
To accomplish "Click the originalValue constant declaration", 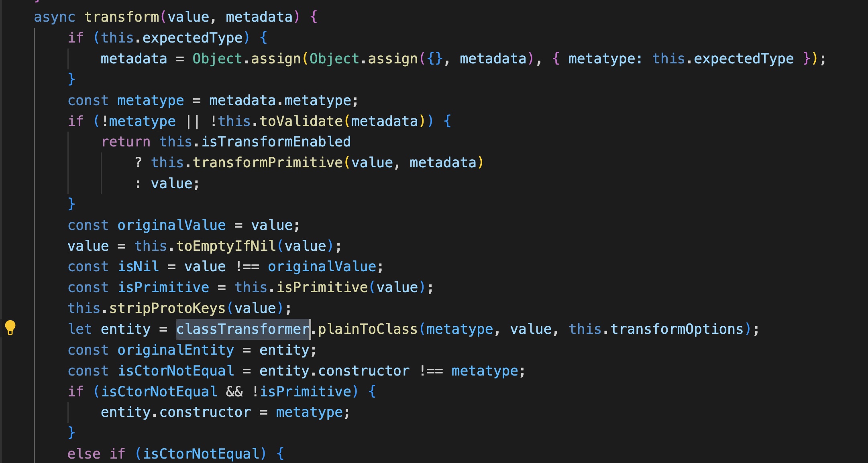I will 171,225.
